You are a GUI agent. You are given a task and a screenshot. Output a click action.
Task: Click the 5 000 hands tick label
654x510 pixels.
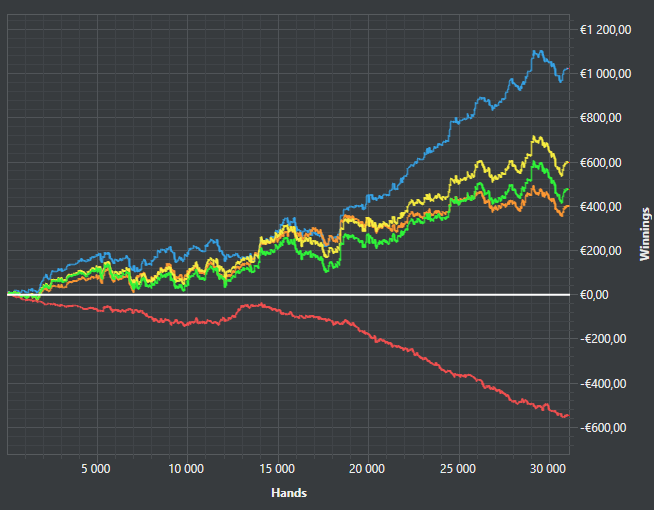[x=96, y=469]
